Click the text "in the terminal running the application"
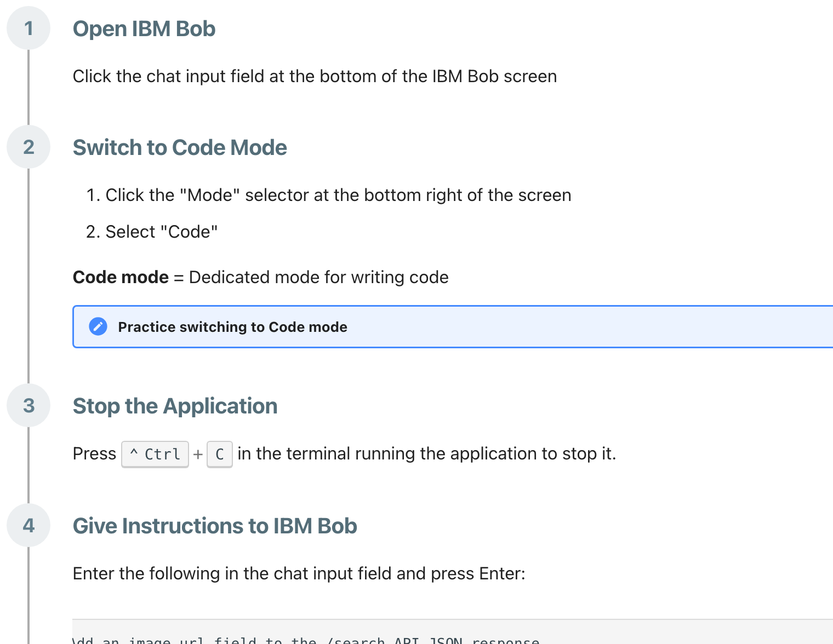Screen dimensions: 833x644 387,453
